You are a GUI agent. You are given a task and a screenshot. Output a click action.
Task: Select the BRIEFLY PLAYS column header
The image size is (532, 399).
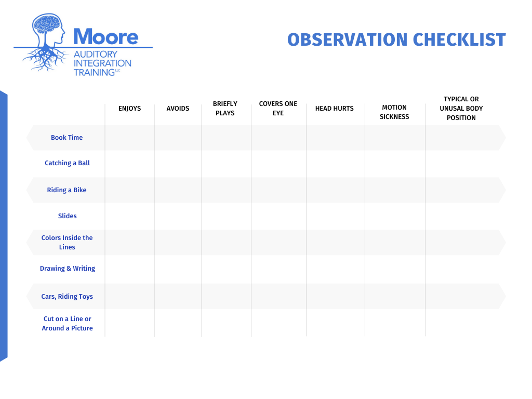pos(225,108)
